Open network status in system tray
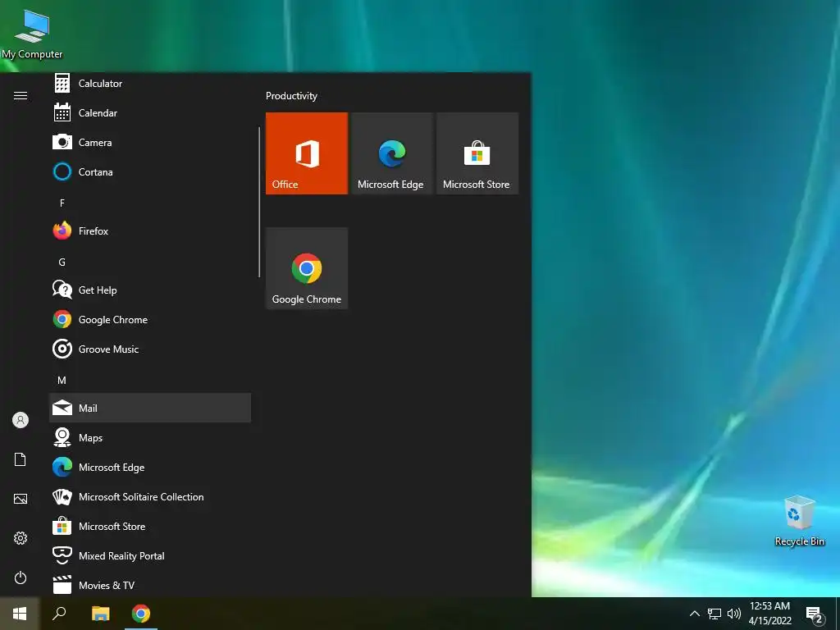The image size is (840, 630). 714,614
